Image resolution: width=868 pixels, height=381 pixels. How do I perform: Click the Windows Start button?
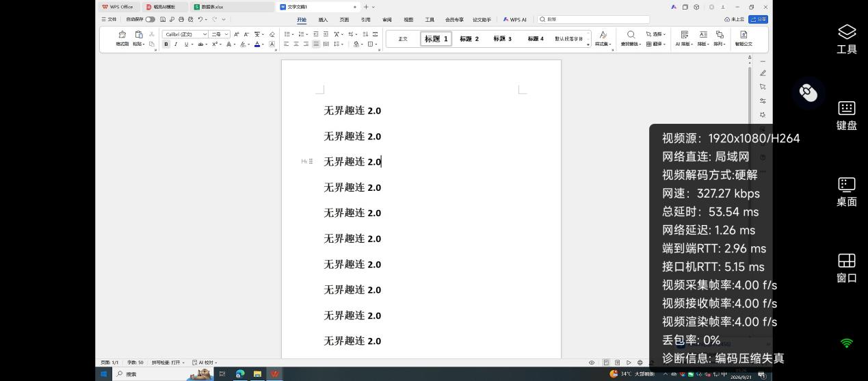tap(104, 374)
